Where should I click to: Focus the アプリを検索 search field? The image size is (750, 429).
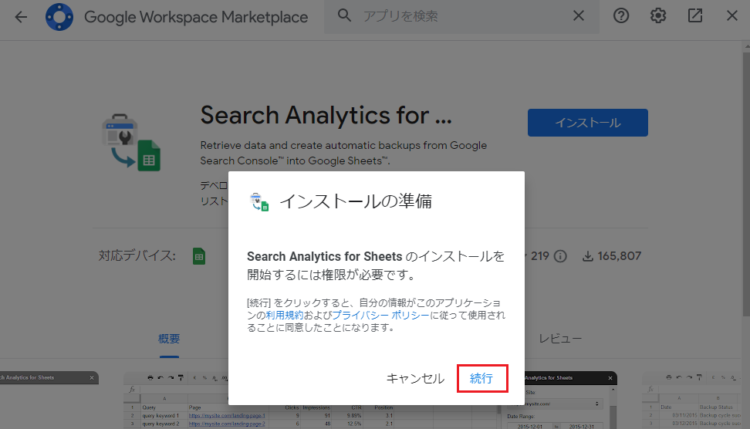click(462, 16)
